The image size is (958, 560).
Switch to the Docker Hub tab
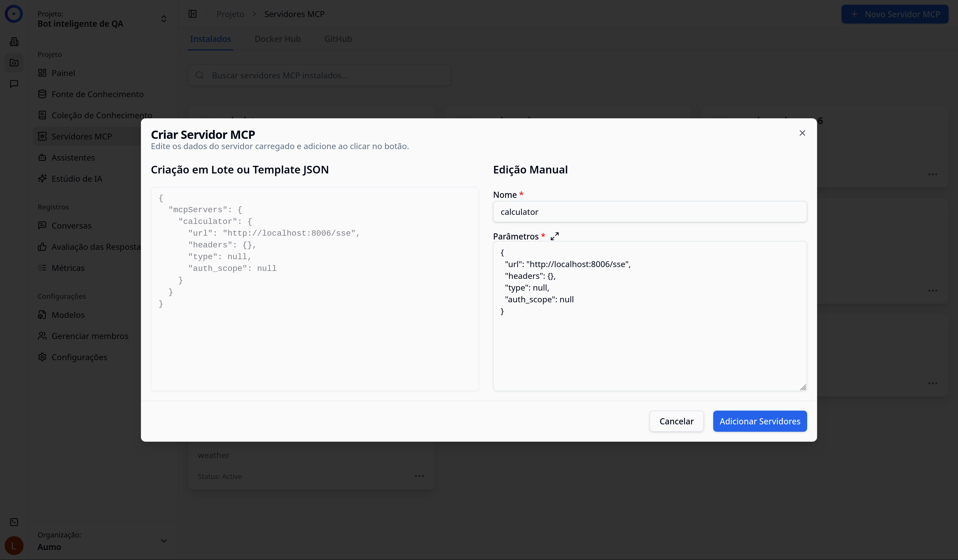coord(278,39)
